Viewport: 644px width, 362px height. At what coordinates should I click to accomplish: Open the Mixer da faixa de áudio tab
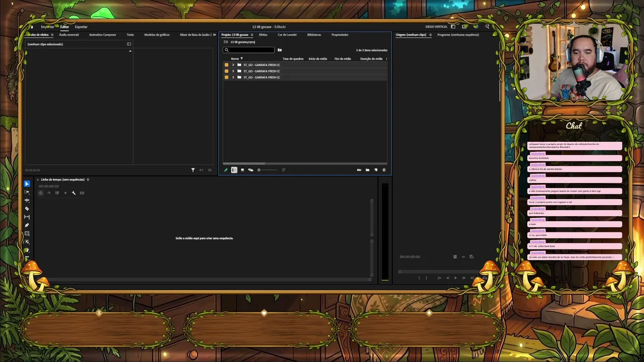195,35
